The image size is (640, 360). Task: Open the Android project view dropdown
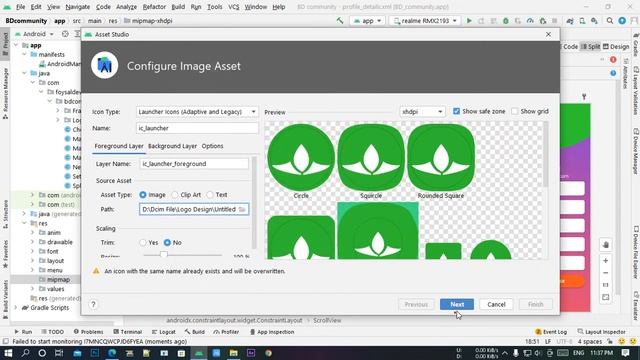(x=34, y=34)
